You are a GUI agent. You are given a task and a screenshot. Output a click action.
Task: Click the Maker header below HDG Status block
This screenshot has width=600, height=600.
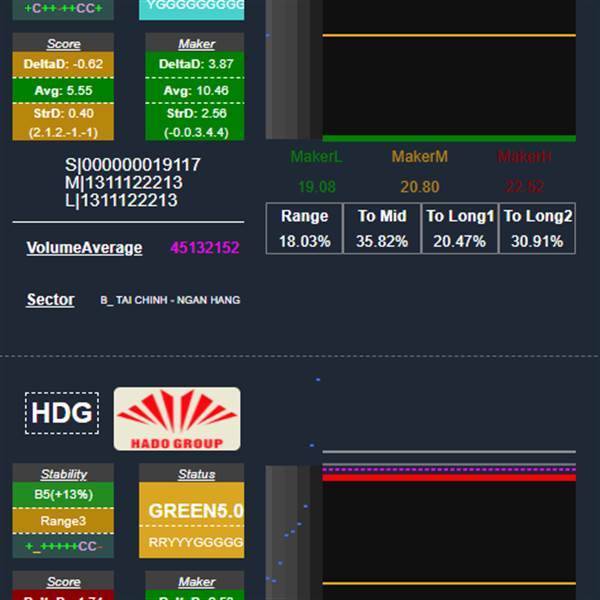pos(196,582)
